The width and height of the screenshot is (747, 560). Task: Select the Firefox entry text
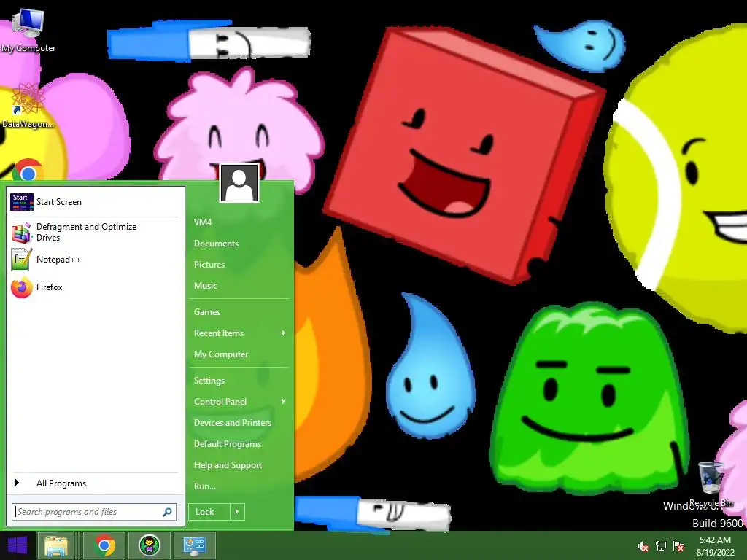50,287
